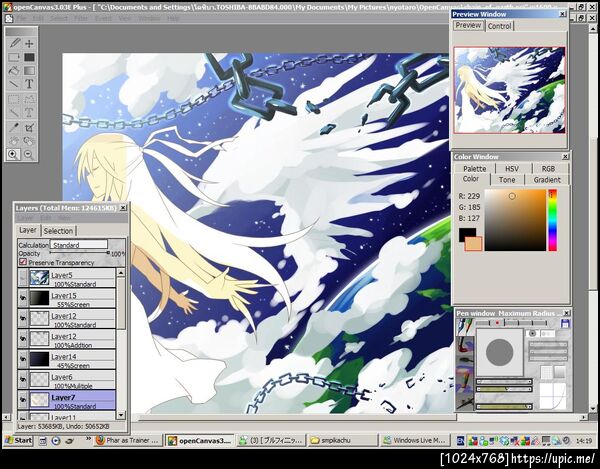The width and height of the screenshot is (600, 469).
Task: Click the Layers list scroll-down arrow
Action: point(121,415)
